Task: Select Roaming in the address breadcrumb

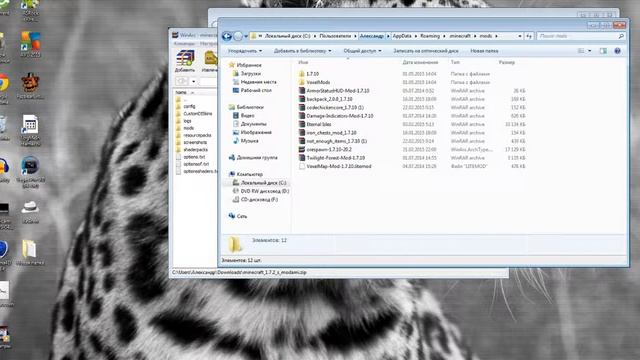Action: [430, 36]
